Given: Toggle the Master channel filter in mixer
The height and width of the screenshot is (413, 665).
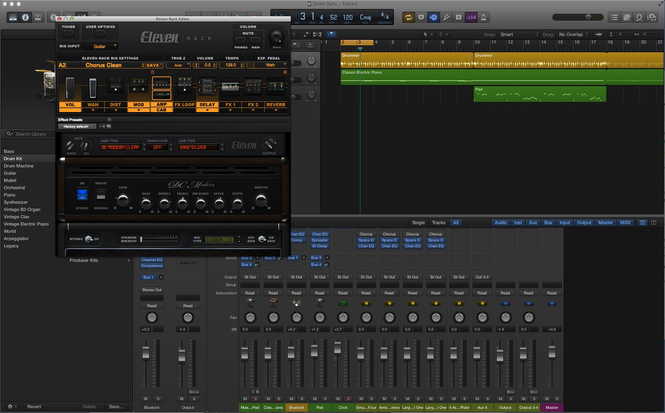Looking at the screenshot, I should click(x=605, y=223).
